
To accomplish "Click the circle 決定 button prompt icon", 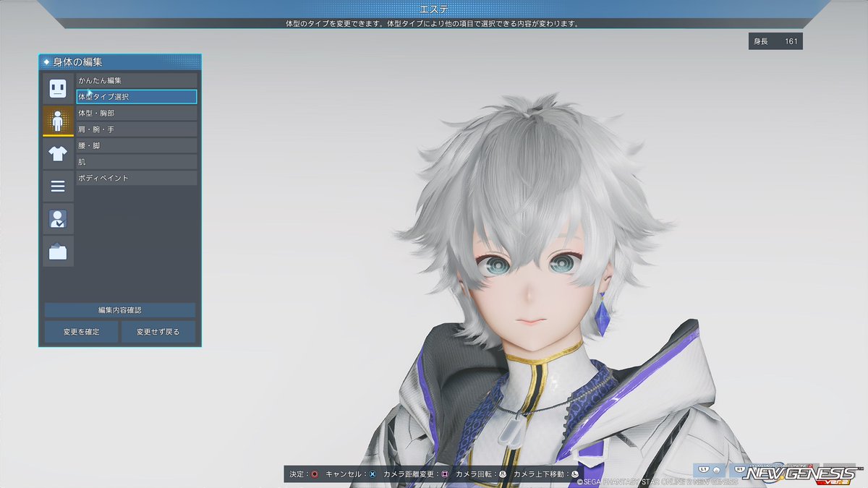I will pos(314,474).
